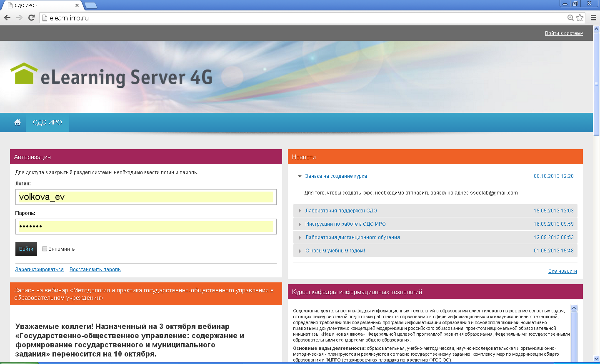Open a new browser tab
This screenshot has height=364, width=600.
(x=90, y=5)
